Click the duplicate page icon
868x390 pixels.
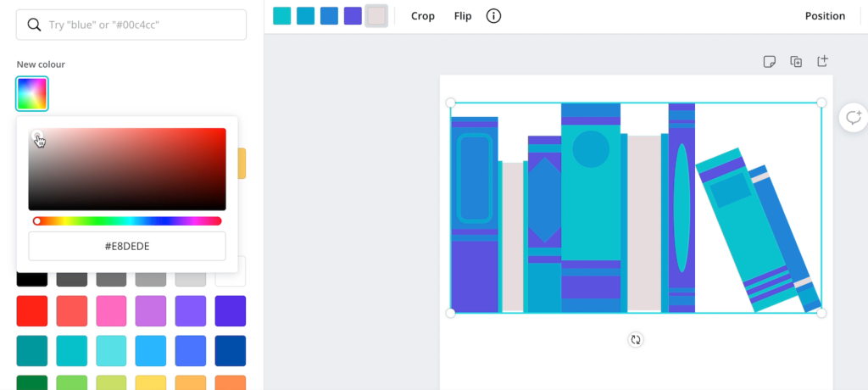click(x=795, y=62)
